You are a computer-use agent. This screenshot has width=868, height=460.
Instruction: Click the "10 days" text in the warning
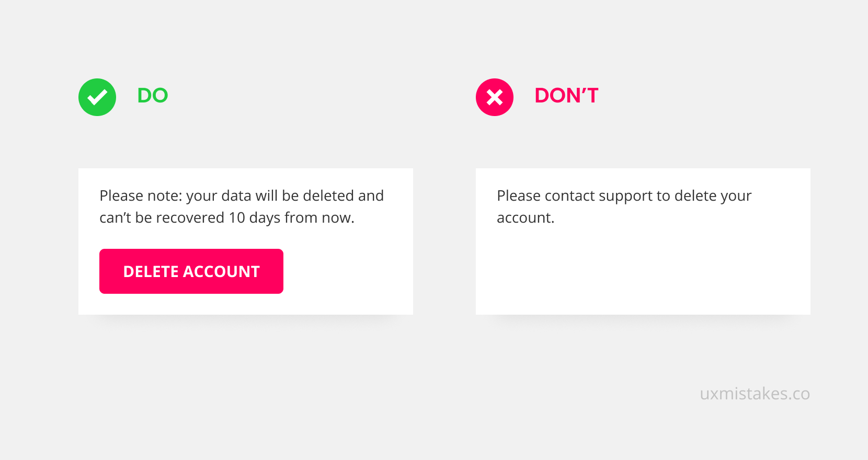255,217
